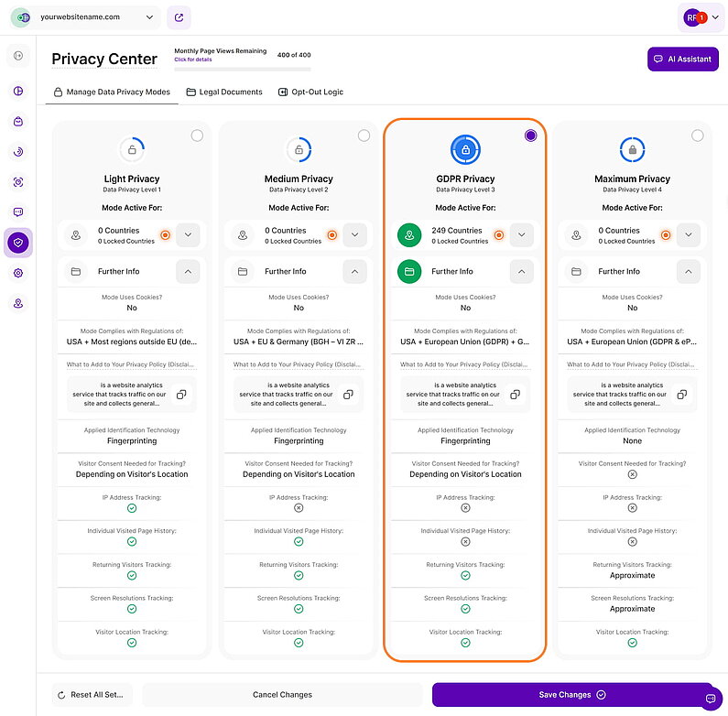Screen dimensions: 728x716
Task: Select the Medium Privacy mode radio button
Action: click(364, 136)
